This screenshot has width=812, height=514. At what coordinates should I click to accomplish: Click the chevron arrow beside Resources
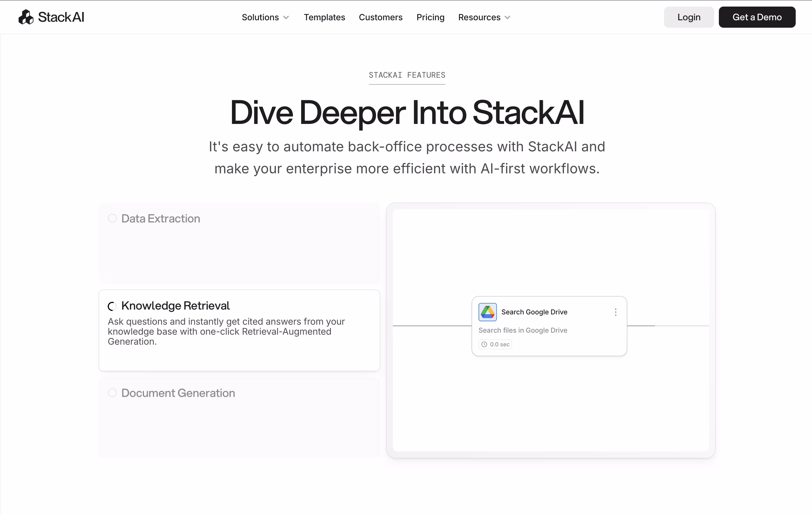click(x=507, y=17)
